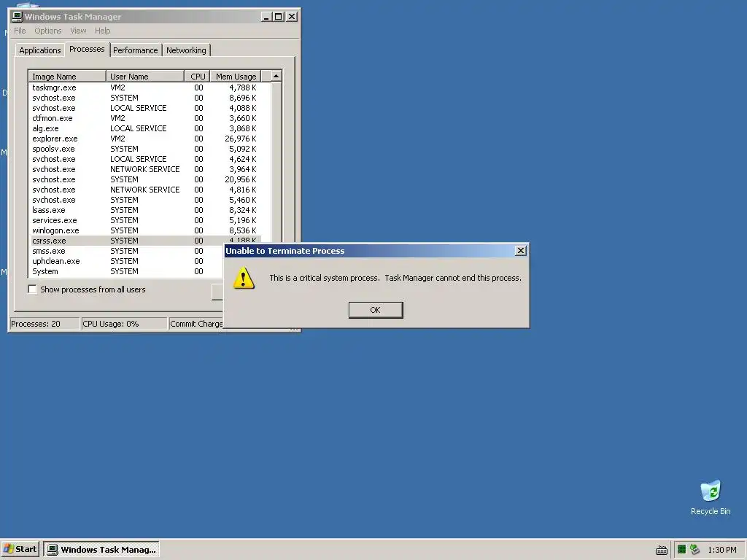Image resolution: width=747 pixels, height=560 pixels.
Task: Click the Task Manager title bar icon
Action: [x=18, y=17]
